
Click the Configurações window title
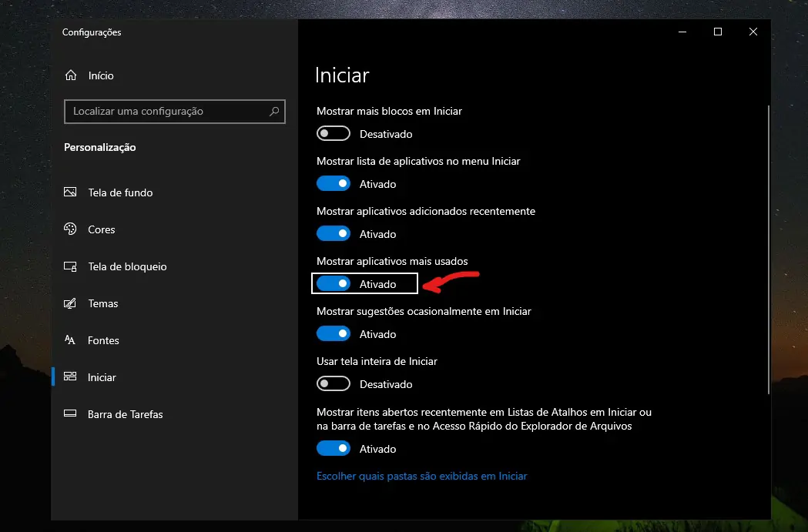tap(92, 32)
